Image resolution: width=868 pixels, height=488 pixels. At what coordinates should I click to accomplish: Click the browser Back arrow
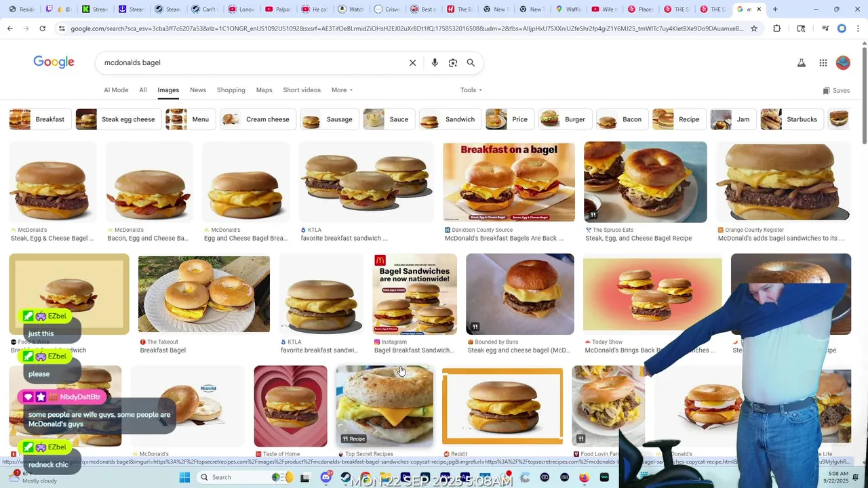coord(9,28)
